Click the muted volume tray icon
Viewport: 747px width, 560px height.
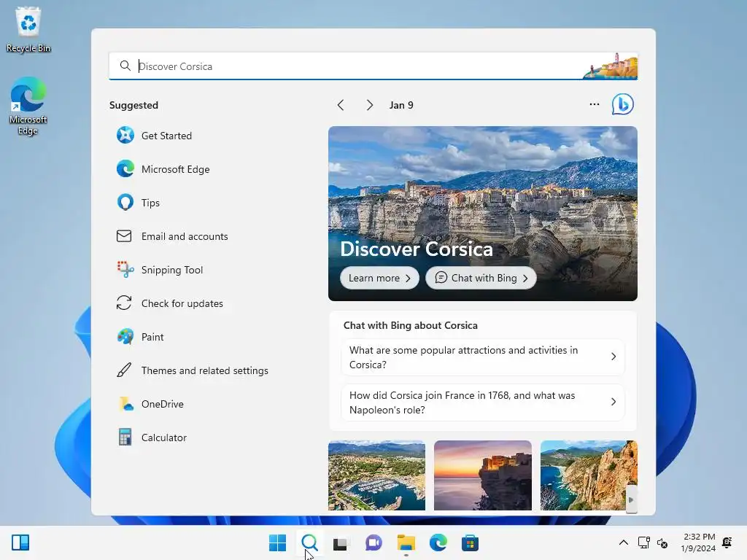662,542
